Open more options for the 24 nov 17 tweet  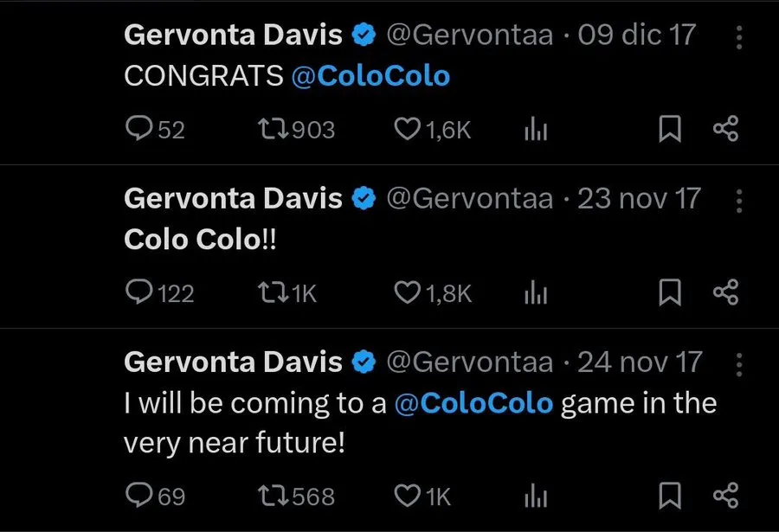tap(738, 363)
